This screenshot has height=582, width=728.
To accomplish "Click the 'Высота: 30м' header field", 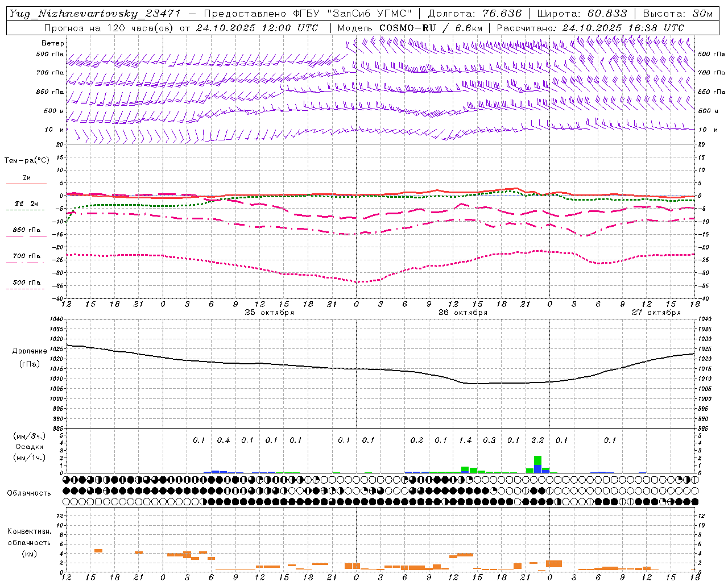I will (x=678, y=14).
